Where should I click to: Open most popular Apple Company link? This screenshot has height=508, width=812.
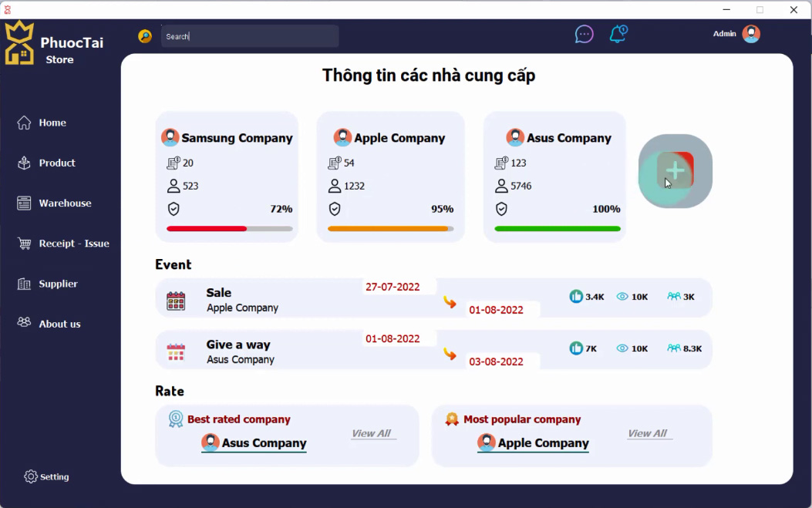pyautogui.click(x=533, y=442)
